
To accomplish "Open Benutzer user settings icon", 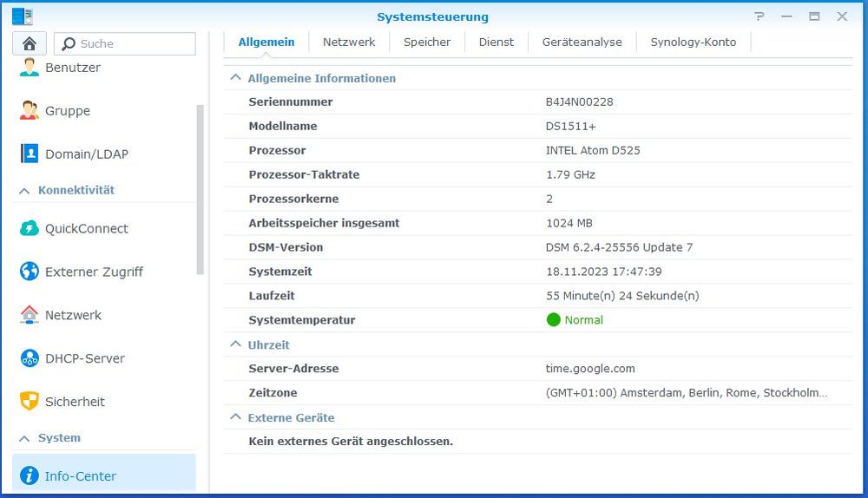I will pyautogui.click(x=30, y=68).
